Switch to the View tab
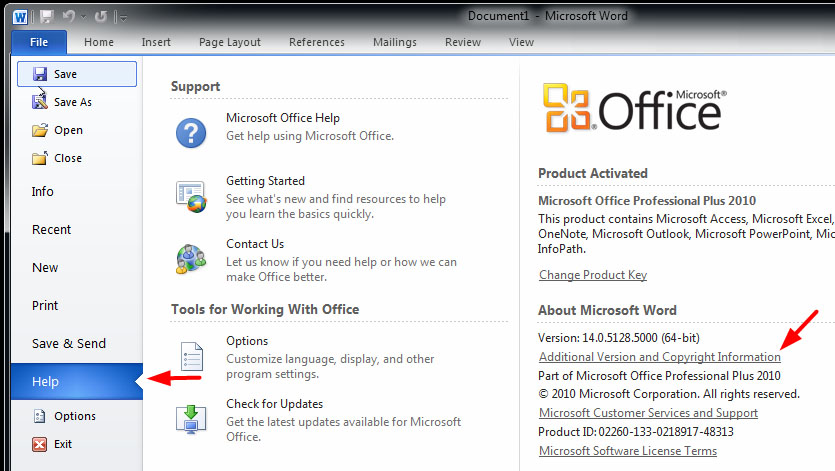 [521, 42]
